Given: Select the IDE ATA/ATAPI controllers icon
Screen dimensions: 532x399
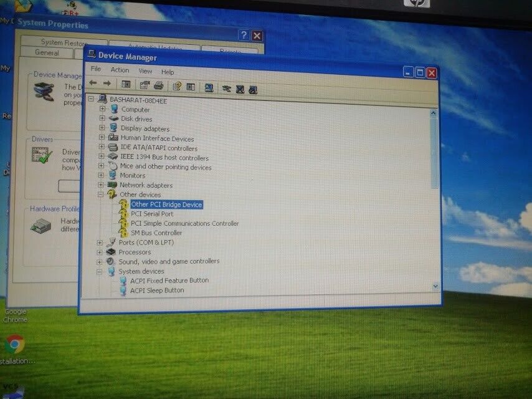Looking at the screenshot, I should click(113, 147).
